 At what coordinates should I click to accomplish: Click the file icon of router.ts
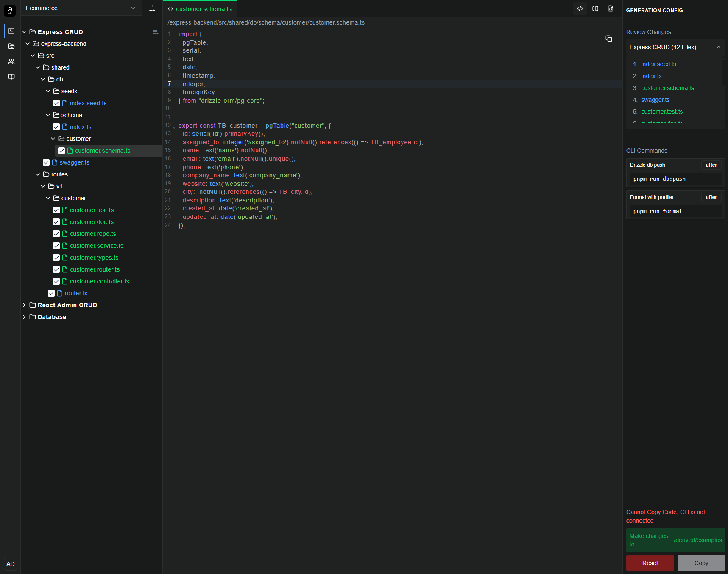pos(60,293)
